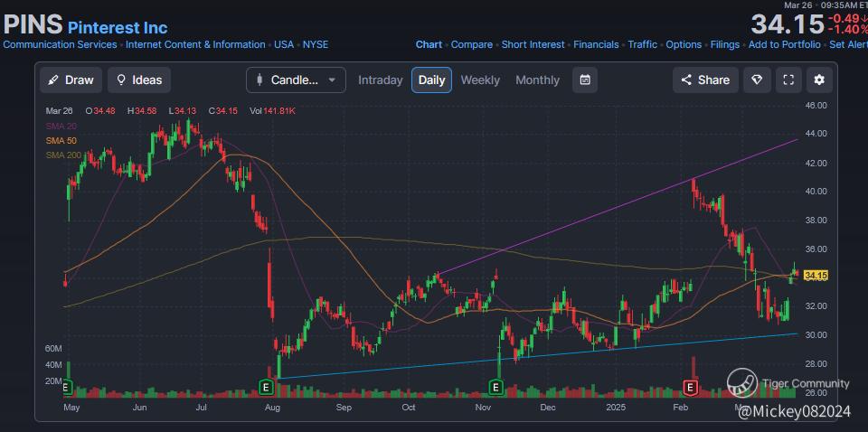
Task: Click the SMA 20 indicator label
Action: click(x=61, y=127)
